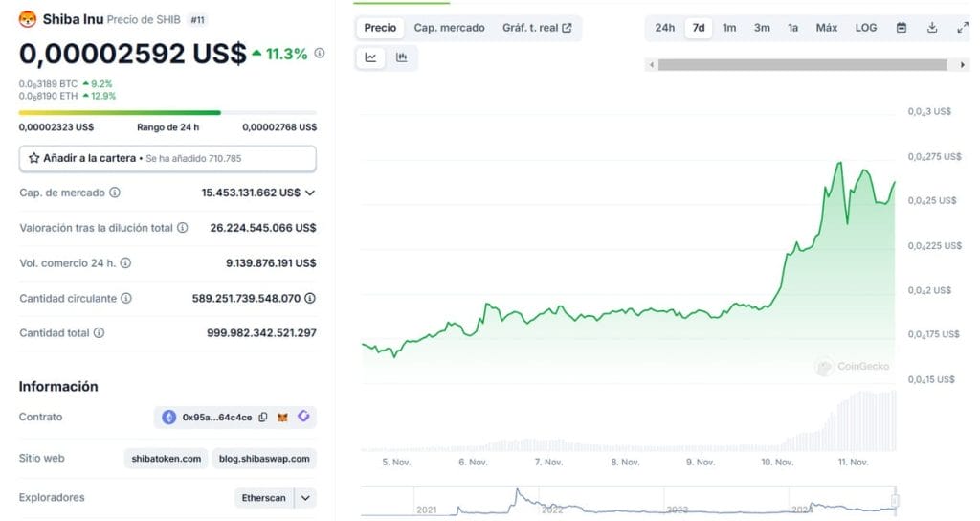The width and height of the screenshot is (980, 521).
Task: Show info for Vol. comercio 24 h.
Action: 125,263
